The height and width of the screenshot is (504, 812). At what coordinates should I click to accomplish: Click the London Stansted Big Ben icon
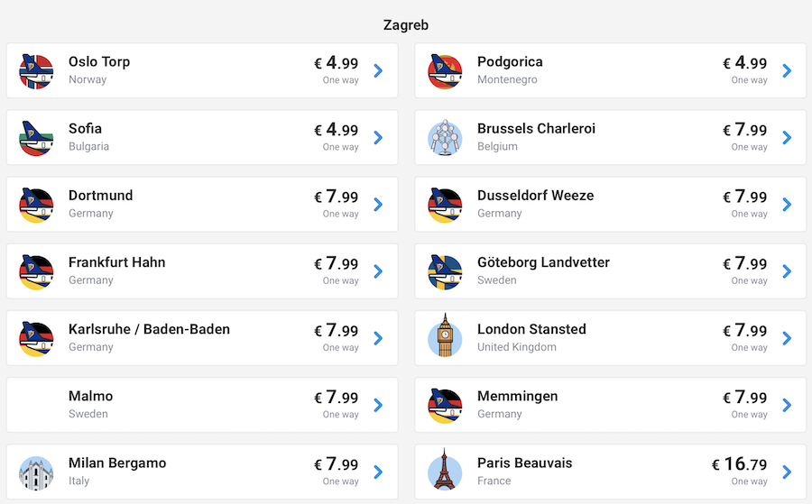coord(445,338)
